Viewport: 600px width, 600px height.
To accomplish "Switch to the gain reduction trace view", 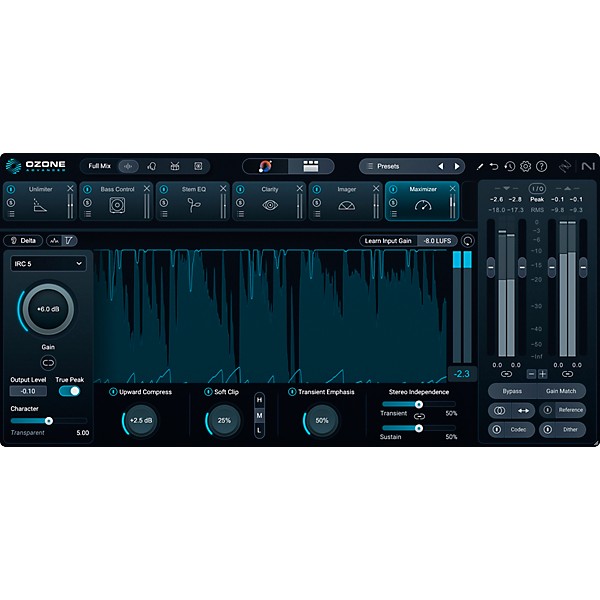I will pyautogui.click(x=69, y=241).
